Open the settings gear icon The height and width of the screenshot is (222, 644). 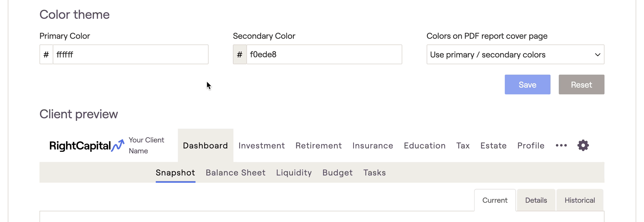tap(583, 145)
